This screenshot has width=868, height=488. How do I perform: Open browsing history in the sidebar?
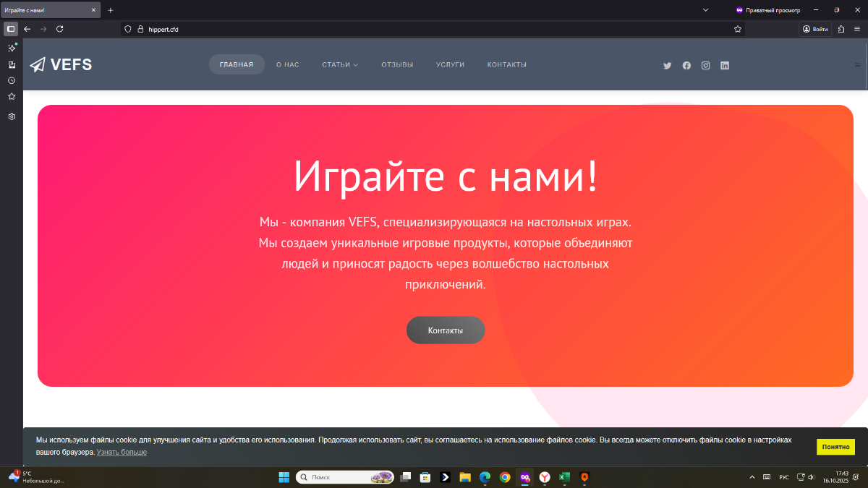(12, 80)
